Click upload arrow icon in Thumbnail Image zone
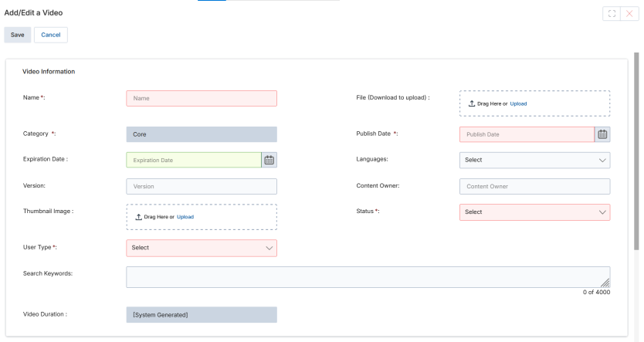 (x=138, y=217)
